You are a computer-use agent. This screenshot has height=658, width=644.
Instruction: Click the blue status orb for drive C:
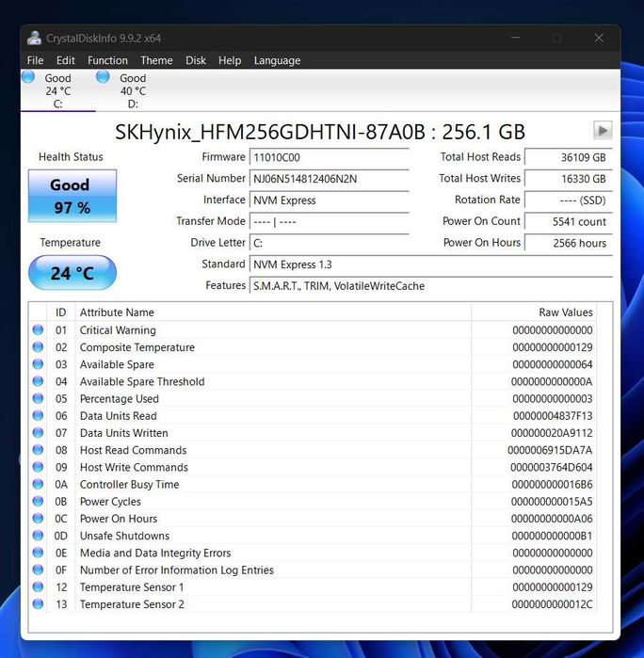[28, 77]
